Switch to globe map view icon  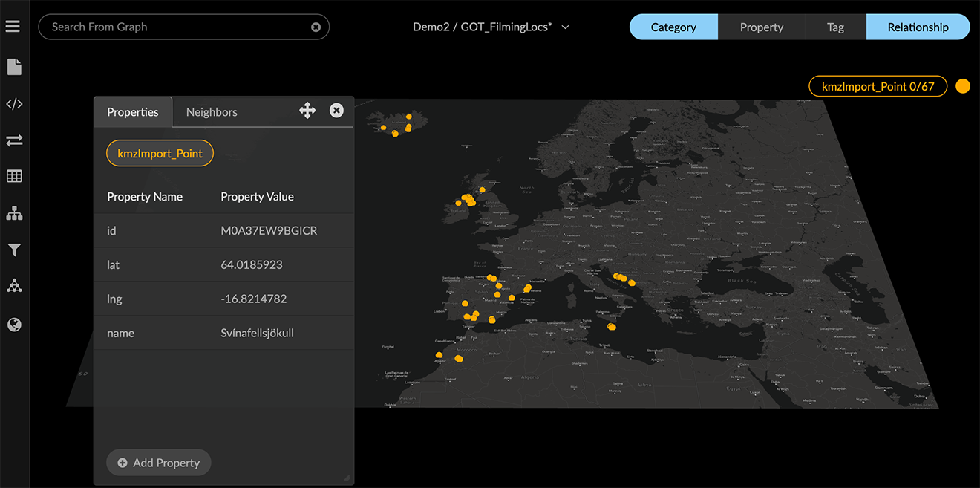(14, 325)
